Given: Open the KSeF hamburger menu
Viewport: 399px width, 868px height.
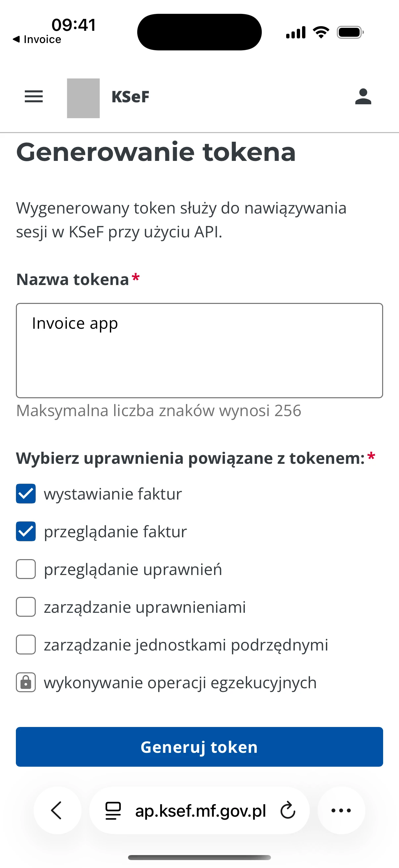Looking at the screenshot, I should click(x=33, y=97).
